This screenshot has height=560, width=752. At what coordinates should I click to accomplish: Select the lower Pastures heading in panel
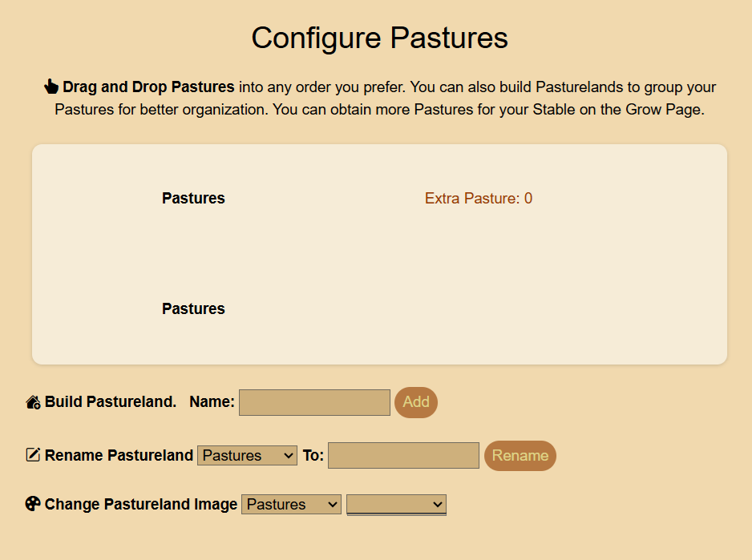[x=193, y=308]
